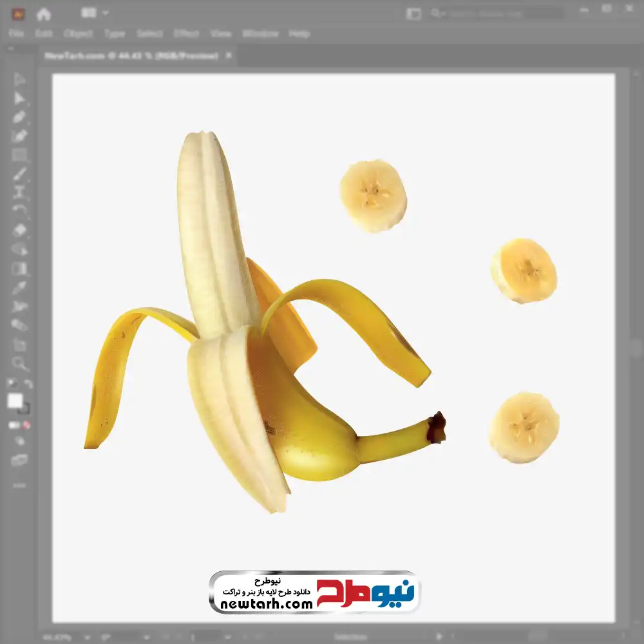Reset to default fill and stroke
This screenshot has height=644, width=644.
pos(11,384)
